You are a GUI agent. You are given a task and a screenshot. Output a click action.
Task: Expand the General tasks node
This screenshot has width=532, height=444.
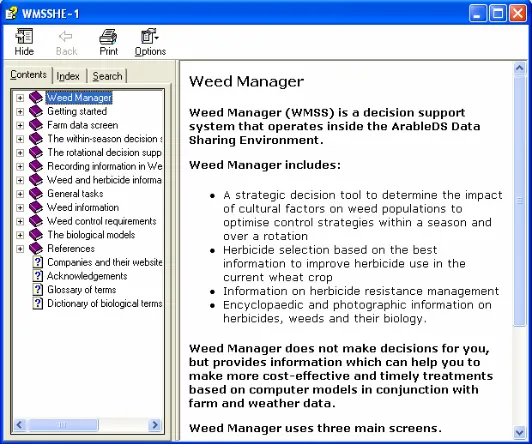coord(20,194)
